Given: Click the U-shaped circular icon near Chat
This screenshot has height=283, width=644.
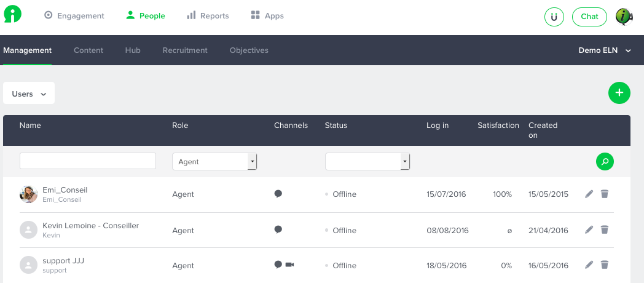Looking at the screenshot, I should [x=554, y=17].
